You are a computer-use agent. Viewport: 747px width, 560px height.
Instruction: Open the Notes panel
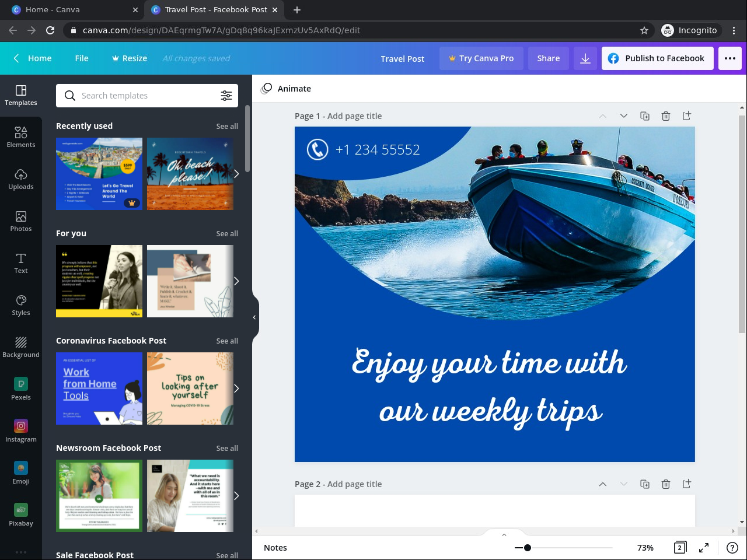(275, 548)
